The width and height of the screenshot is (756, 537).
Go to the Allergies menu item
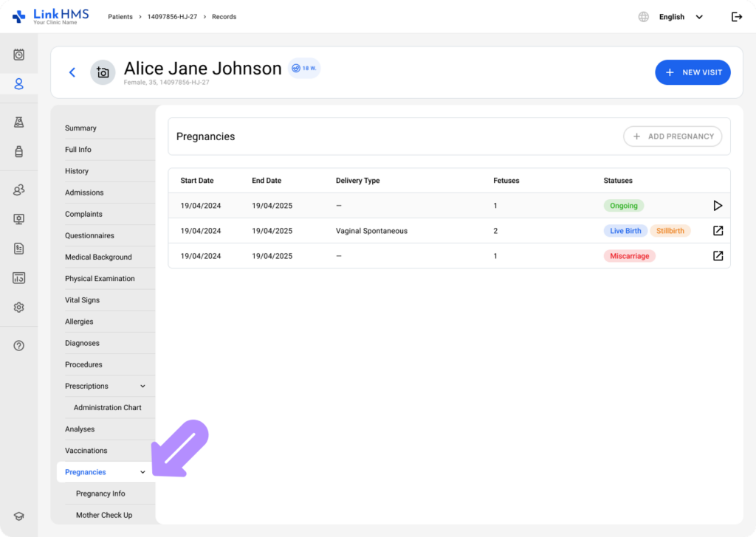(79, 322)
